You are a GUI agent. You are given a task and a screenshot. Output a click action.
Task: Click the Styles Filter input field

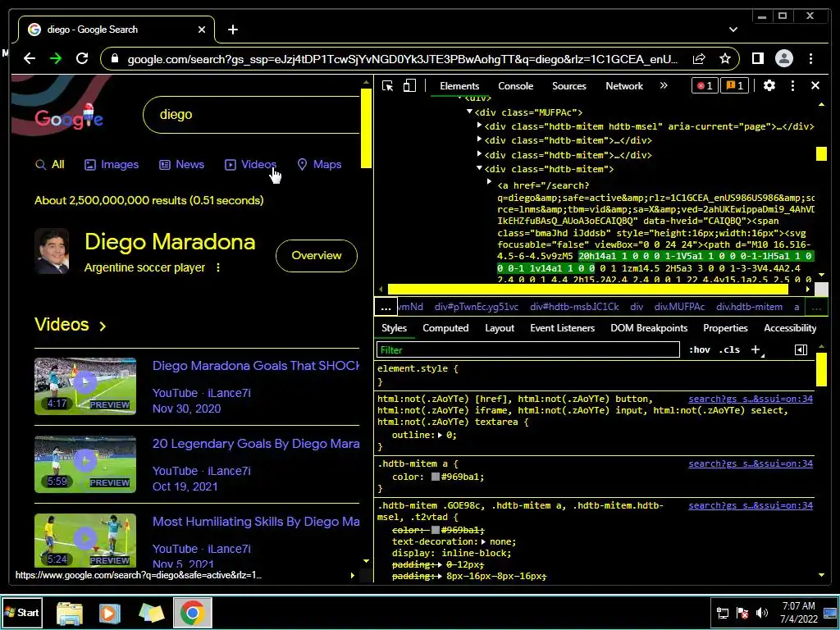528,349
